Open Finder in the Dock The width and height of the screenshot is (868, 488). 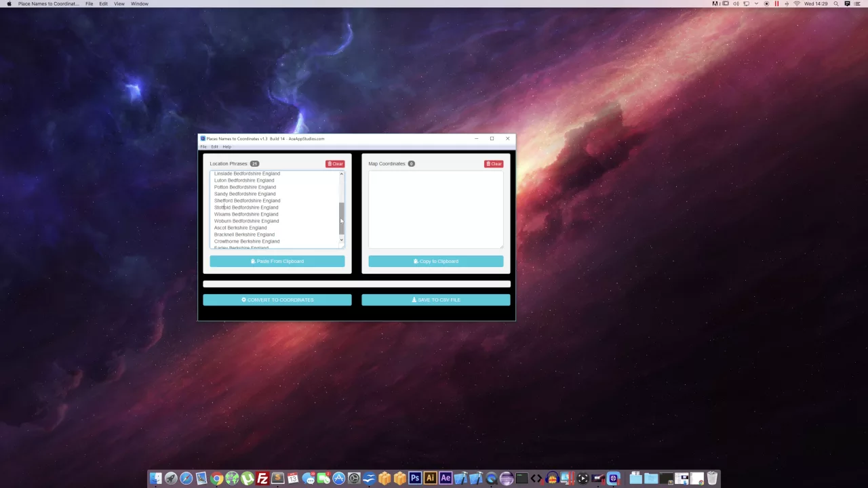155,478
